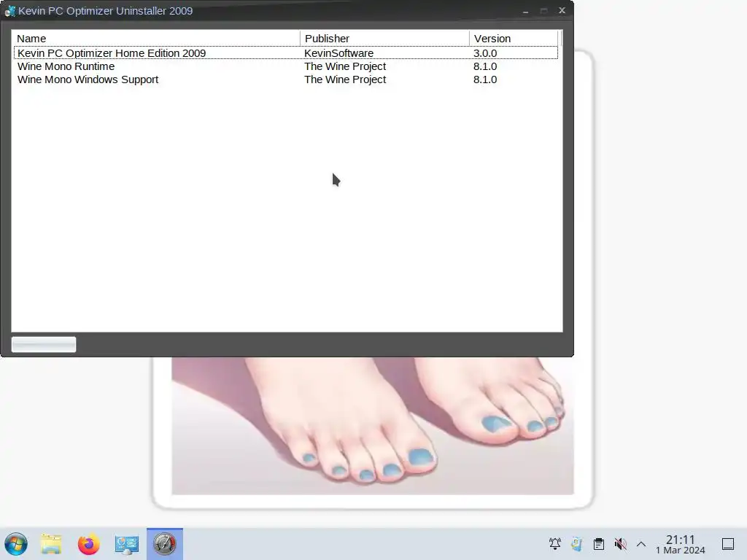Expand hidden system tray icons arrow
The image size is (747, 560).
click(641, 544)
